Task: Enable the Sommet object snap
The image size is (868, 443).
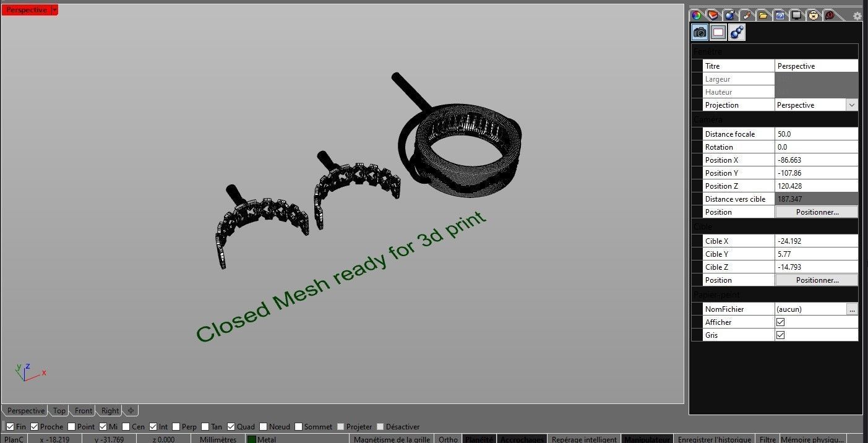Action: (x=299, y=427)
